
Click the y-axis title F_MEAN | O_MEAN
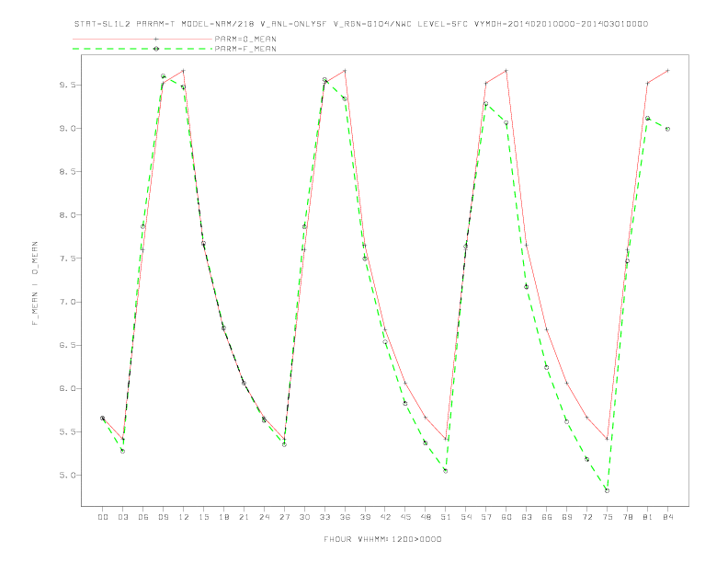pyautogui.click(x=35, y=283)
